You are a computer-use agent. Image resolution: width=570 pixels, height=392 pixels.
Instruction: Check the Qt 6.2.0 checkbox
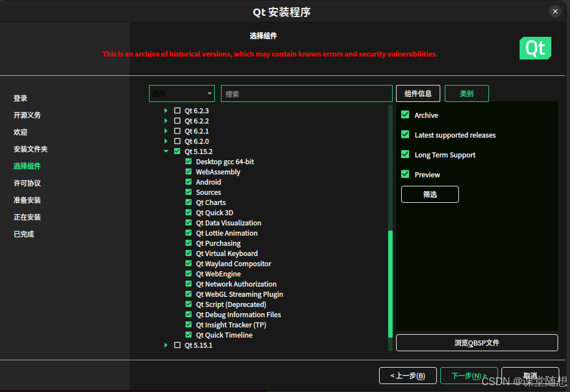pyautogui.click(x=177, y=141)
